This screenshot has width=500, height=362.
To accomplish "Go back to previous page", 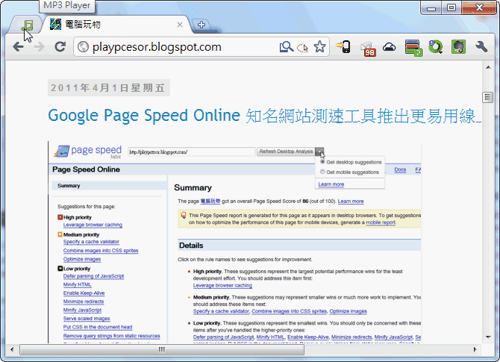I will (18, 47).
